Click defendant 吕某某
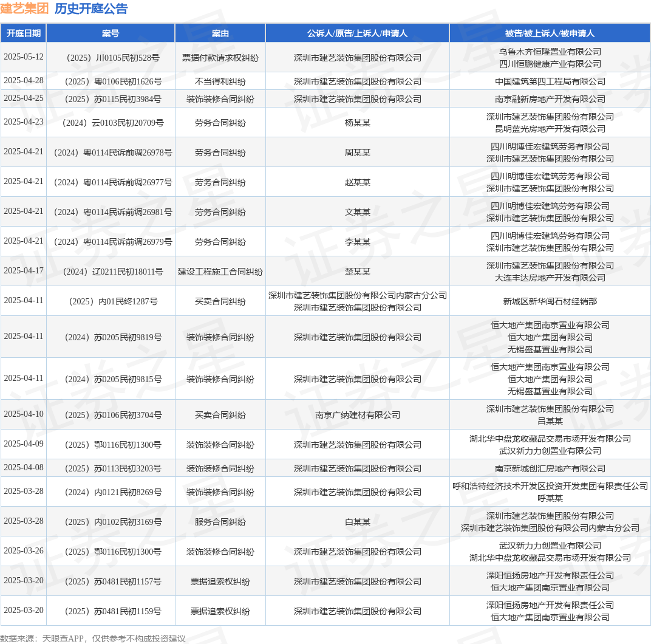This screenshot has width=651, height=644. (550, 421)
